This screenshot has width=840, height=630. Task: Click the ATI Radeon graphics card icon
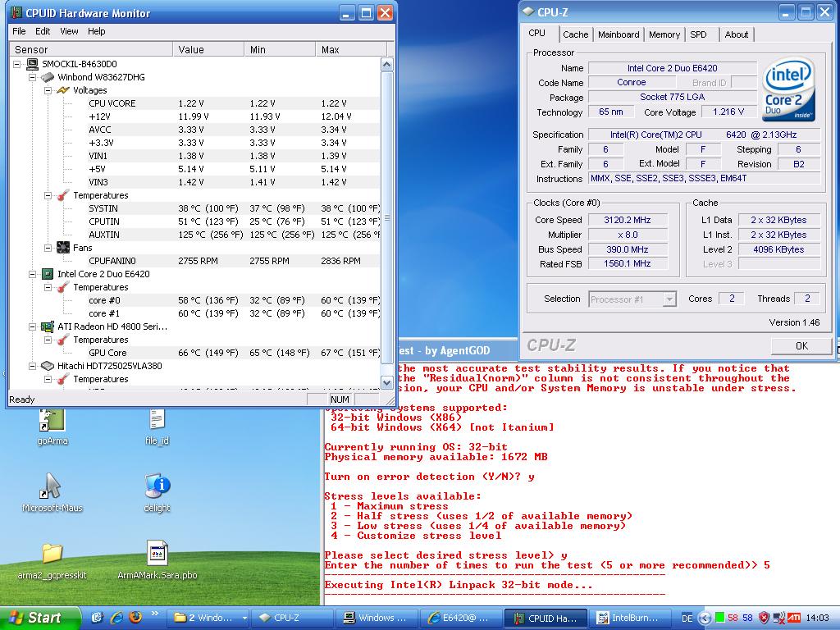[x=48, y=326]
